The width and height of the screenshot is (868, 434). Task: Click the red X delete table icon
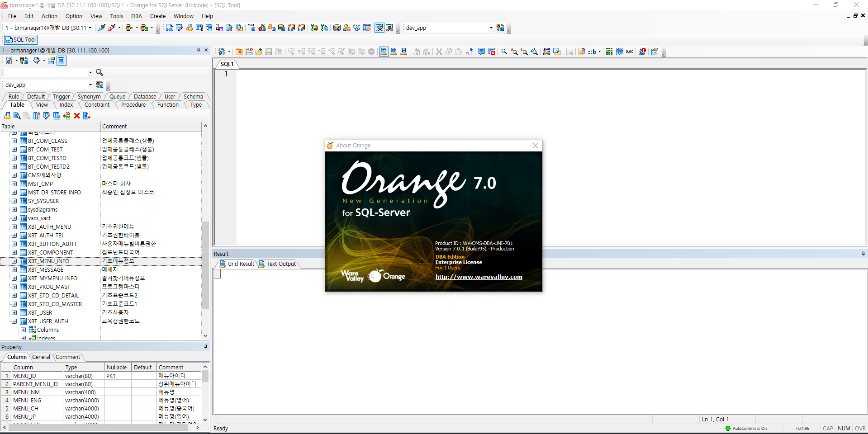click(77, 116)
